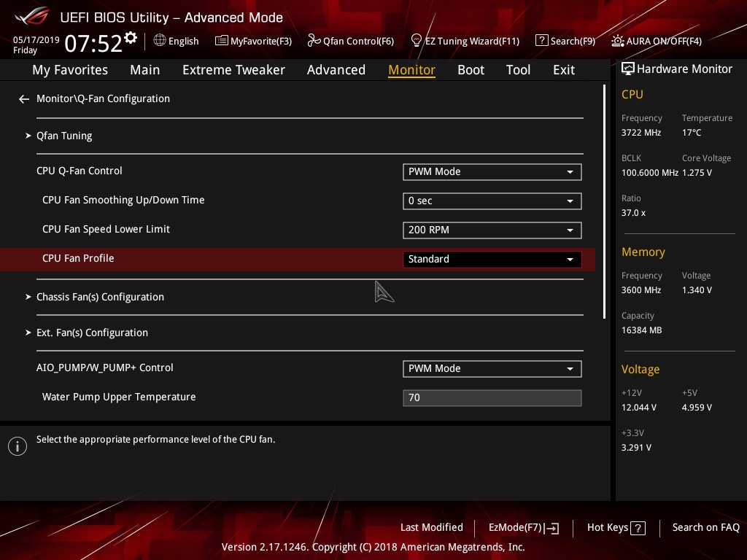The height and width of the screenshot is (560, 747).
Task: Expand Ext. Fan(s) Configuration
Action: (92, 332)
